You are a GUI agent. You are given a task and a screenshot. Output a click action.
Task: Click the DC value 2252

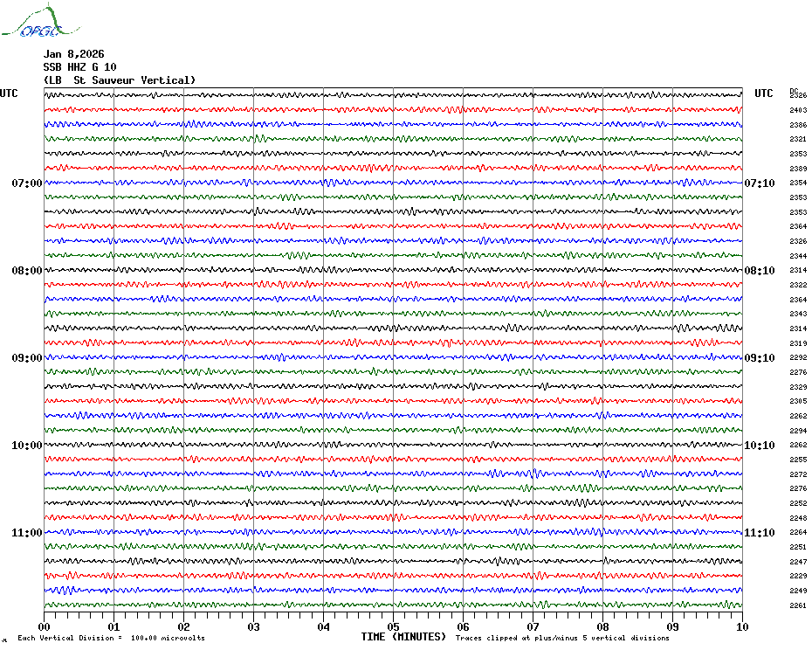798,503
